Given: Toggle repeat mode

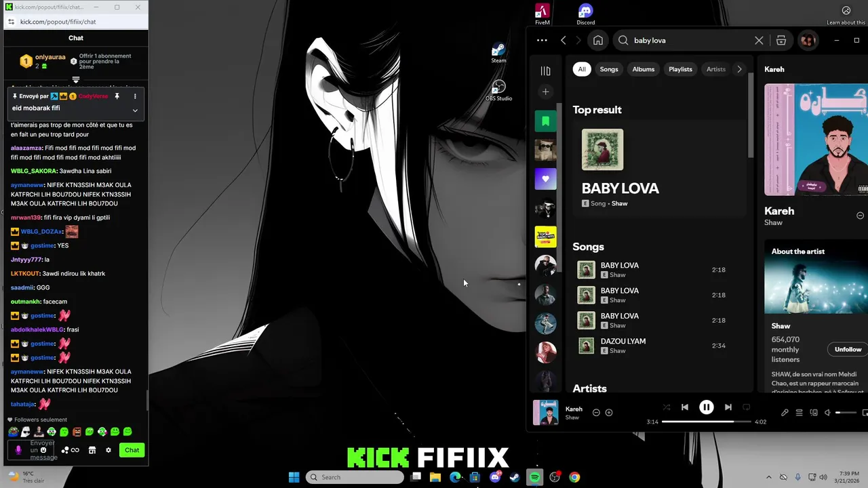Looking at the screenshot, I should coord(747,407).
